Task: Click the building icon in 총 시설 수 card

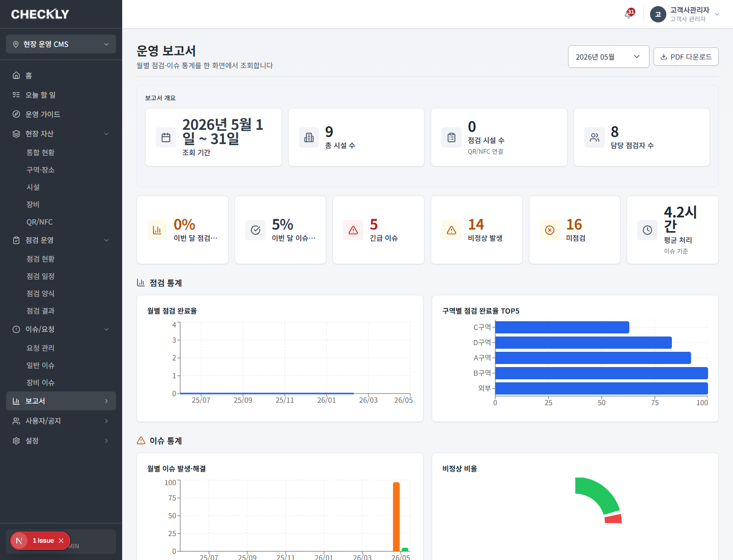Action: point(309,137)
